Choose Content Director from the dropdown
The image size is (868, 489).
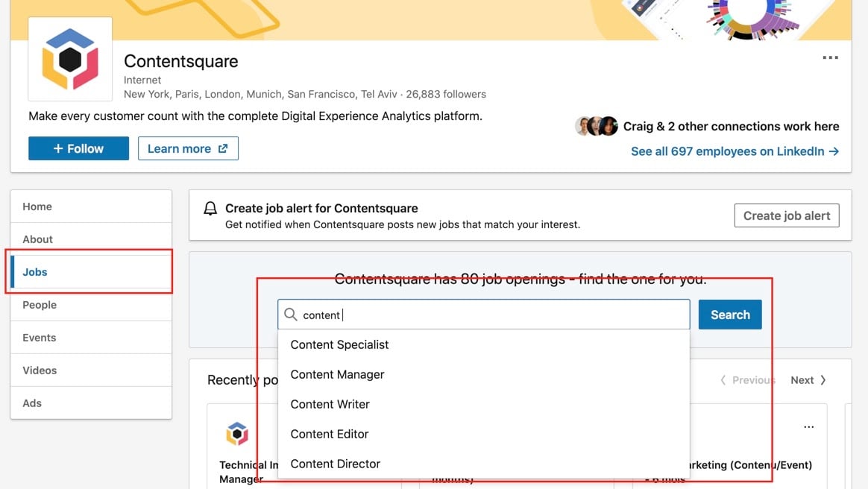(335, 464)
